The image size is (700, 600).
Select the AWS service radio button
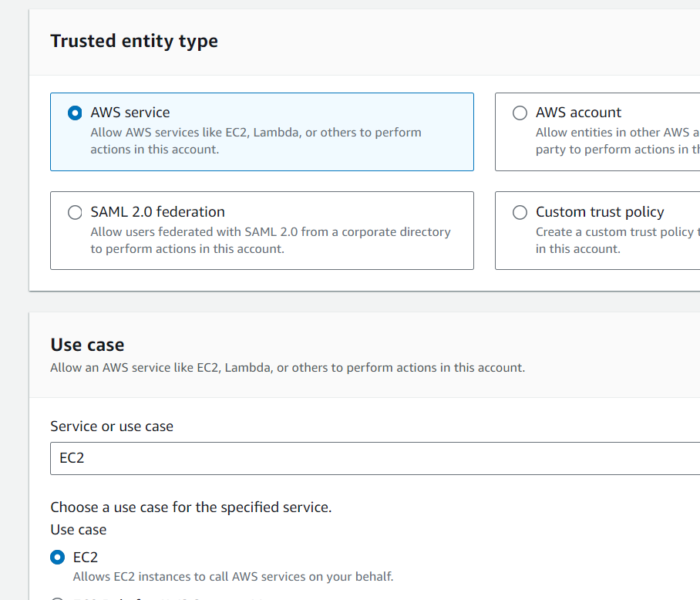(75, 113)
